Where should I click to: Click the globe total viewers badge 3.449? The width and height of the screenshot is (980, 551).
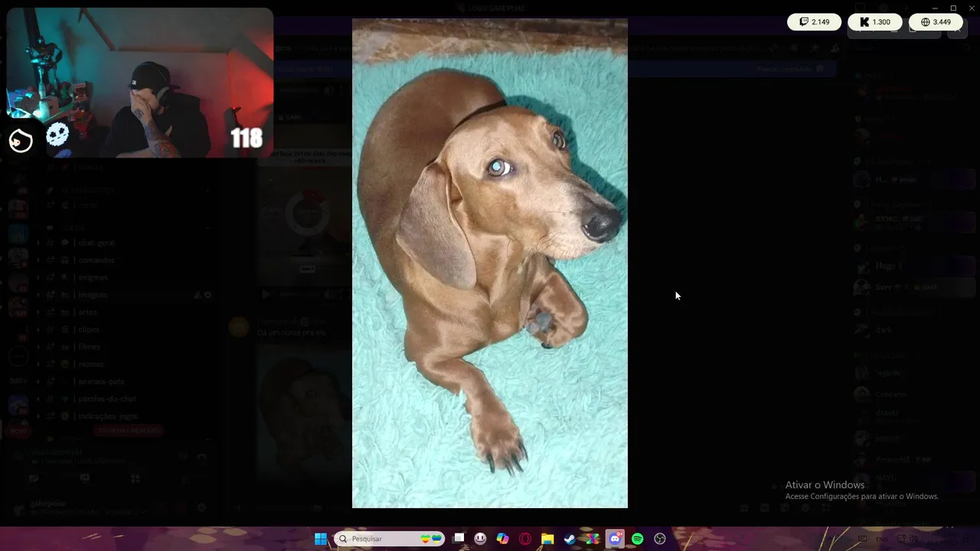click(936, 22)
